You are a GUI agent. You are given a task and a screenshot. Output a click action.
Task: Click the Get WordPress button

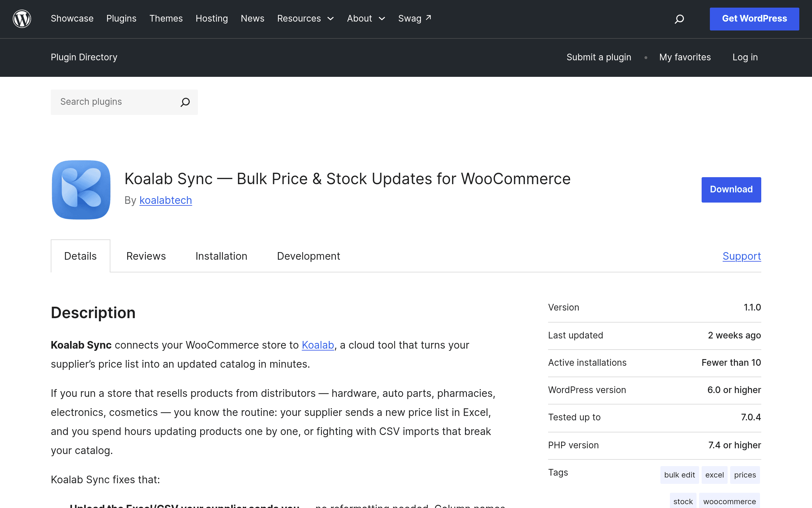point(754,19)
